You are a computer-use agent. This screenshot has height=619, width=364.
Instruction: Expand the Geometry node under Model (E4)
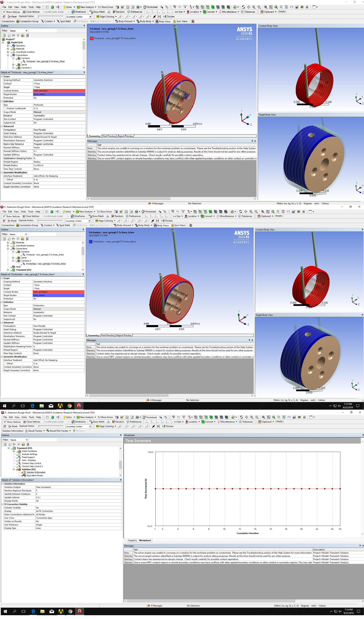(x=8, y=46)
